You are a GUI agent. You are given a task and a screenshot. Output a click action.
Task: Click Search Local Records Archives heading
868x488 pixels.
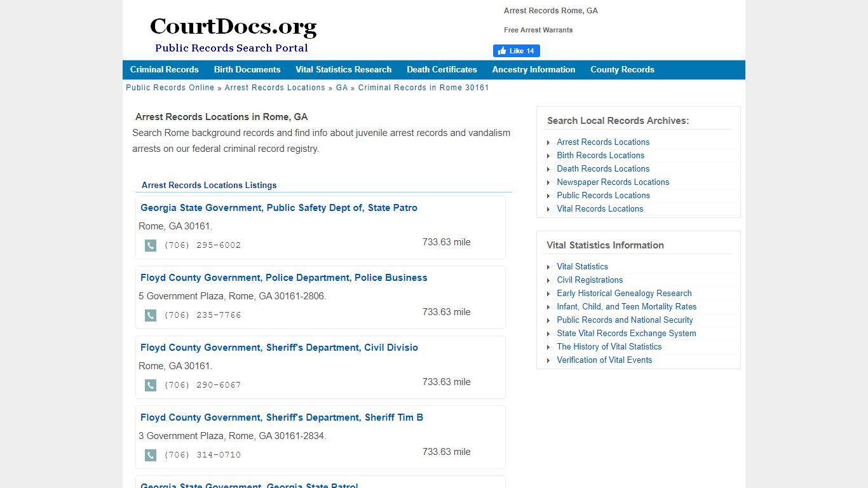tap(618, 121)
